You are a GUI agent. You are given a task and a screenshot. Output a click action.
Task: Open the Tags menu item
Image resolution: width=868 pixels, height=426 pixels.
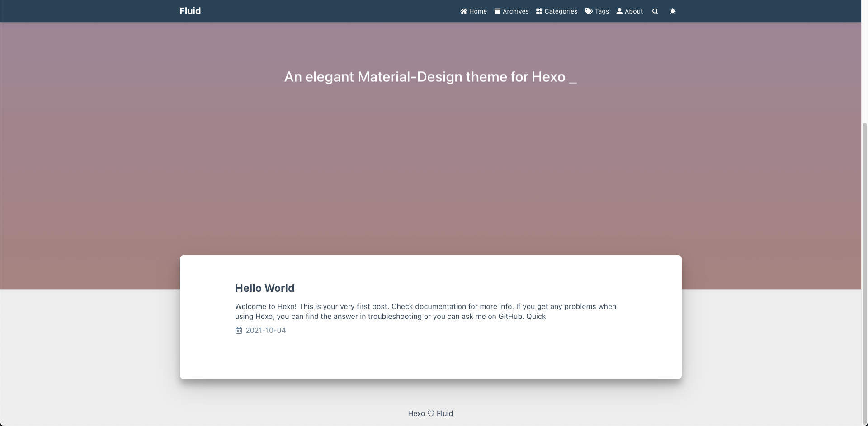click(x=597, y=11)
